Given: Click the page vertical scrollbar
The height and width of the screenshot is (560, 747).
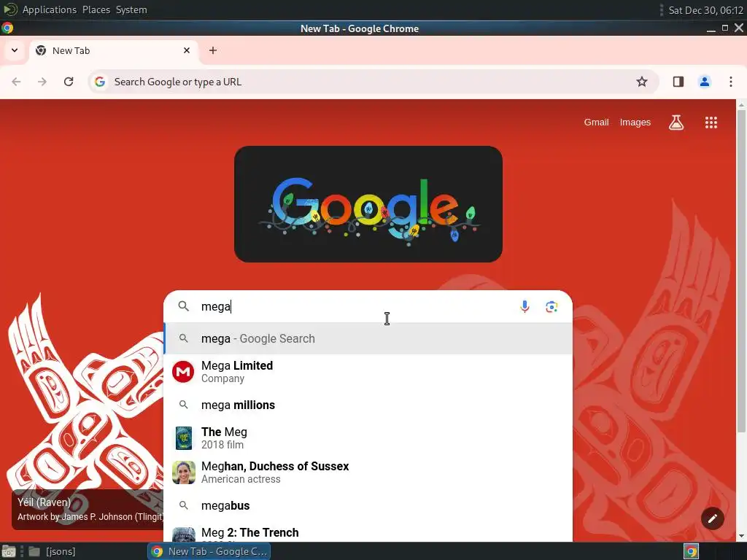Looking at the screenshot, I should point(741,271).
